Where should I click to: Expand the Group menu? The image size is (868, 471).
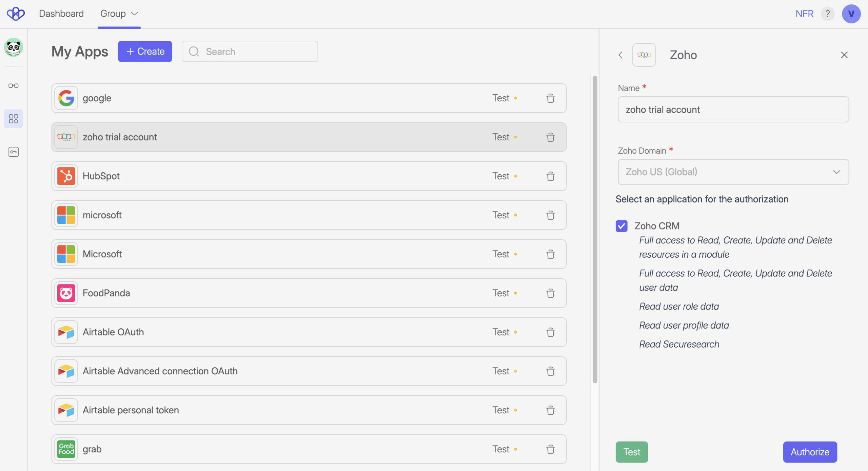coord(119,14)
